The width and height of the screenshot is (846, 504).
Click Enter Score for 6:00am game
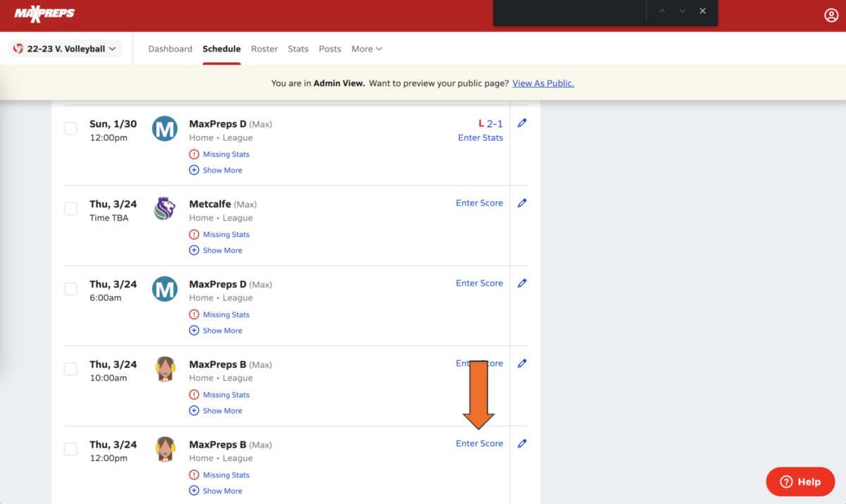[479, 283]
